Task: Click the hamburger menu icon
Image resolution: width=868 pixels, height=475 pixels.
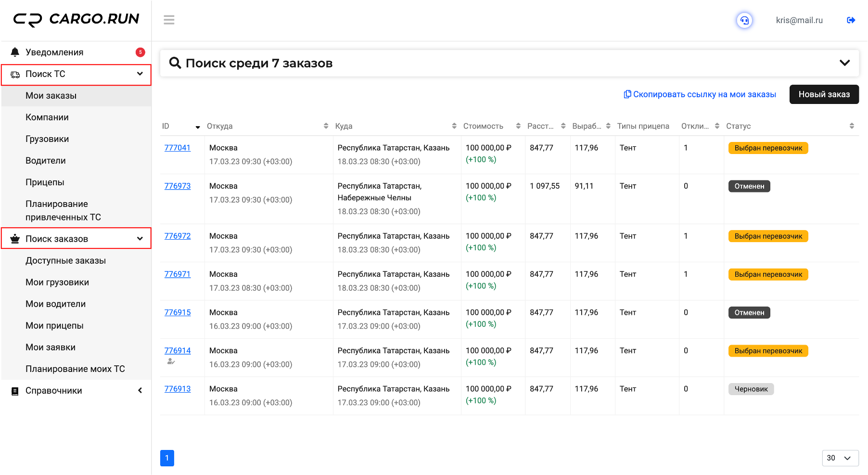Action: tap(169, 20)
